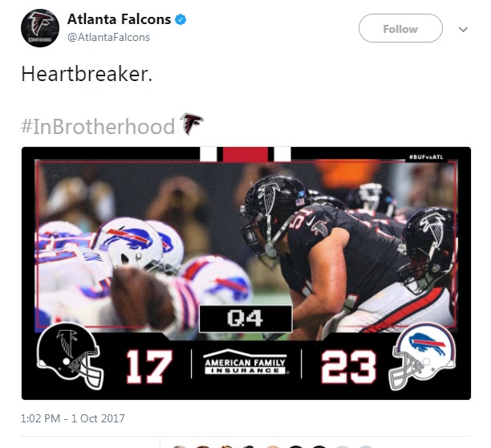Click the white Bills helmet graphic
Screen dimensions: 491x448
click(x=422, y=356)
